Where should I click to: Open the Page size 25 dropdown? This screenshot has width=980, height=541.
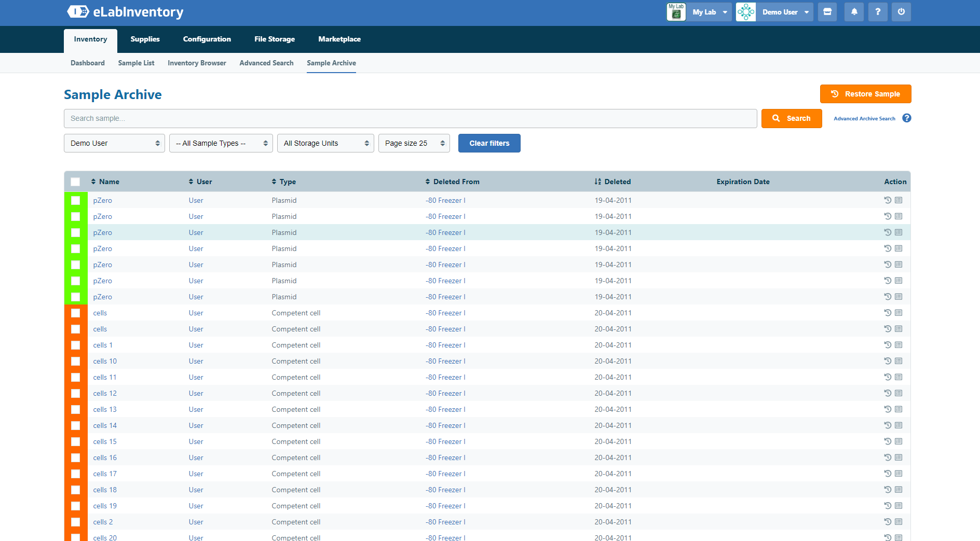(x=414, y=143)
